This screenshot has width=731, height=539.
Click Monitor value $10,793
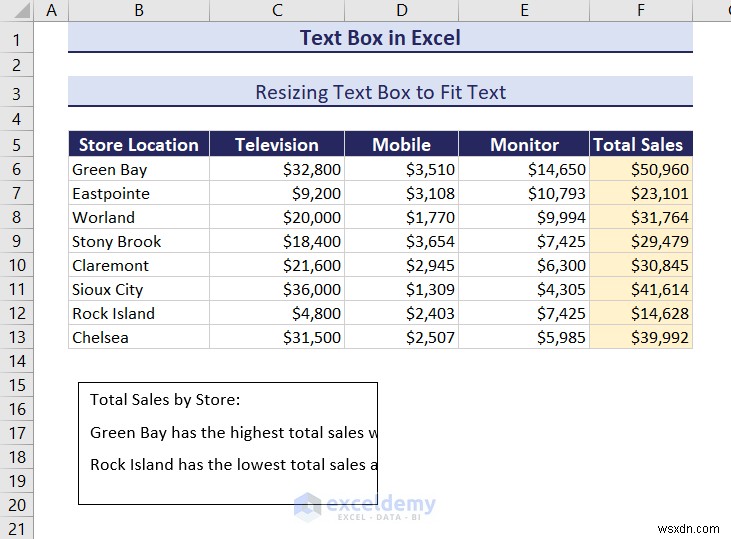pyautogui.click(x=524, y=193)
